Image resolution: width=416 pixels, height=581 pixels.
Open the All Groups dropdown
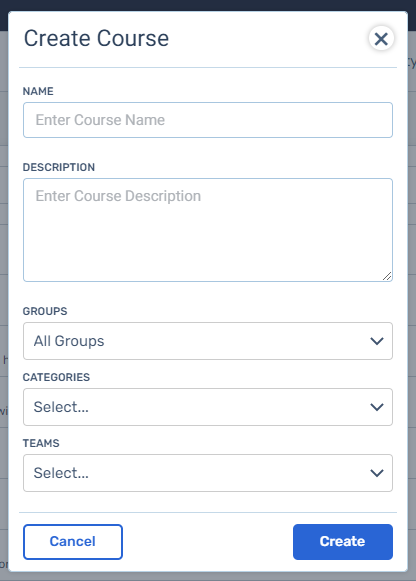[208, 341]
